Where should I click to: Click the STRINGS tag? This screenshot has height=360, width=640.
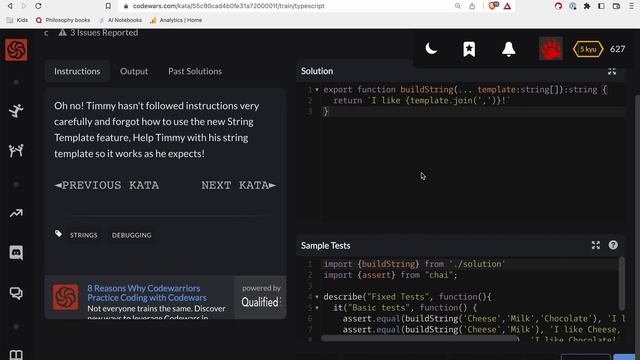pos(84,235)
